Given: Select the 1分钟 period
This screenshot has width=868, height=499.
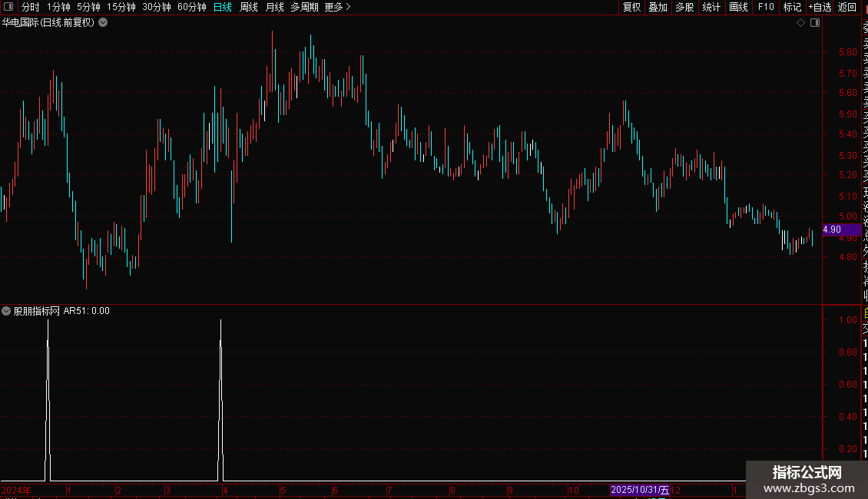Looking at the screenshot, I should 58,7.
